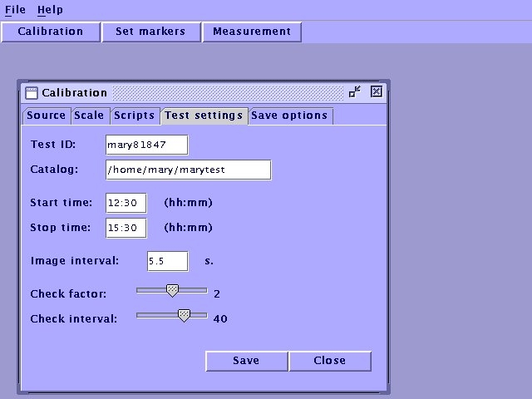Click the Start time field

126,203
